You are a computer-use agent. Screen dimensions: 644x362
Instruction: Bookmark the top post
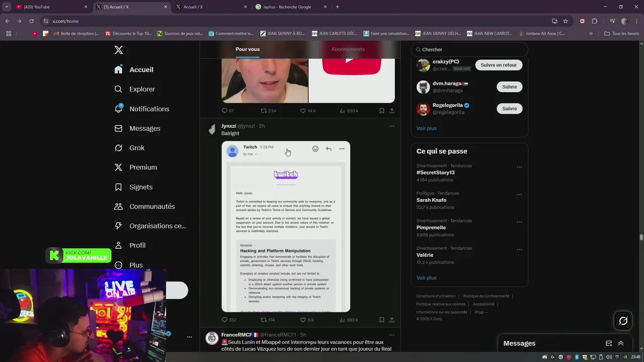tap(382, 111)
